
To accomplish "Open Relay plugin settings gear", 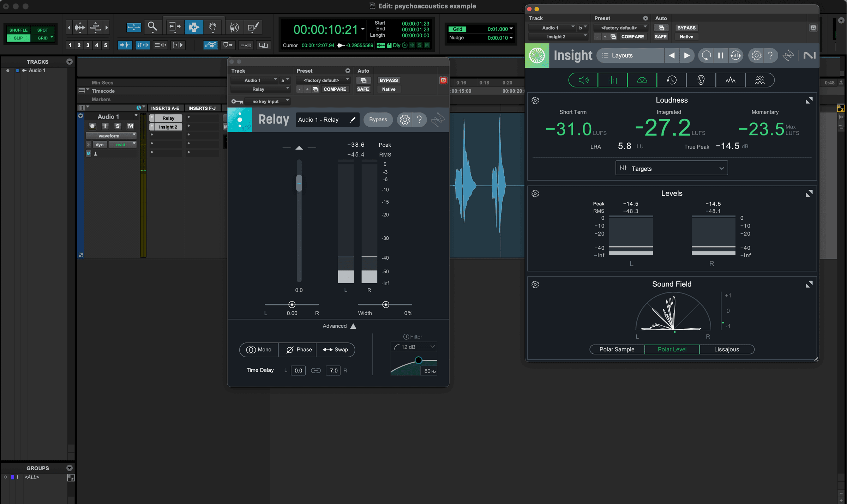I will click(405, 120).
